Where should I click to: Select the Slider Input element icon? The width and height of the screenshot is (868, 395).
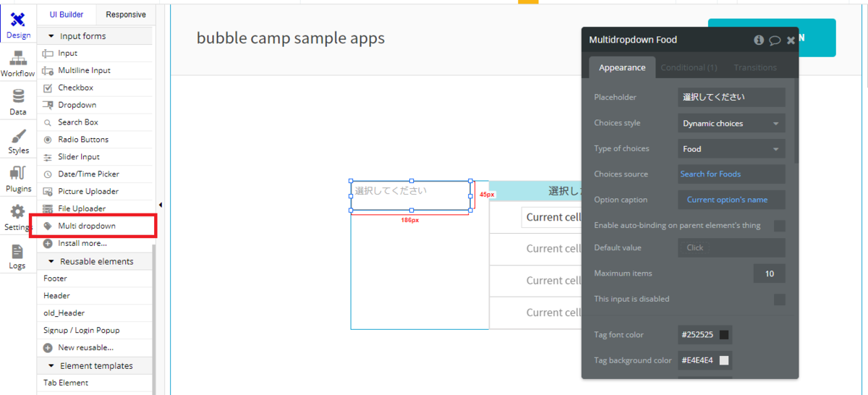[48, 157]
